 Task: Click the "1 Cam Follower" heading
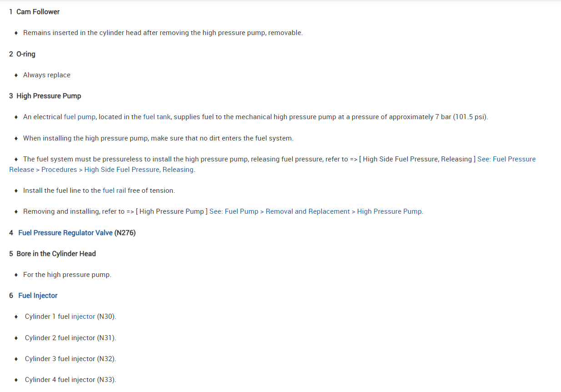click(34, 12)
